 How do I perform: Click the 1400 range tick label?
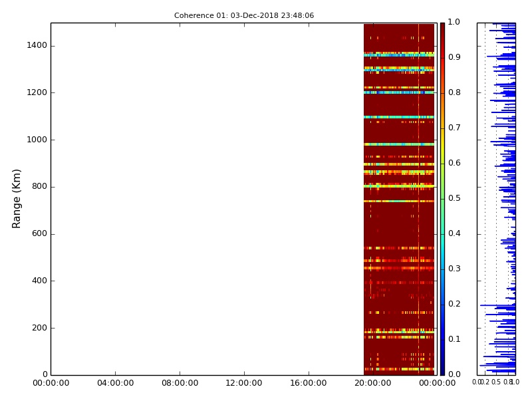tap(37, 45)
